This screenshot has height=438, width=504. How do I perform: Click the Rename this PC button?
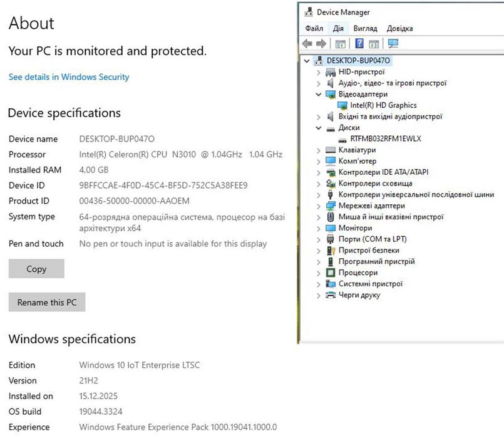tap(47, 302)
